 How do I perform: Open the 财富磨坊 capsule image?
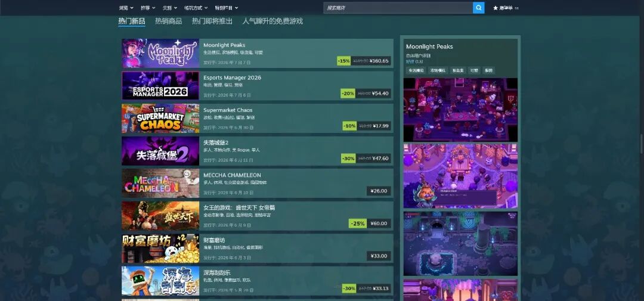point(160,249)
